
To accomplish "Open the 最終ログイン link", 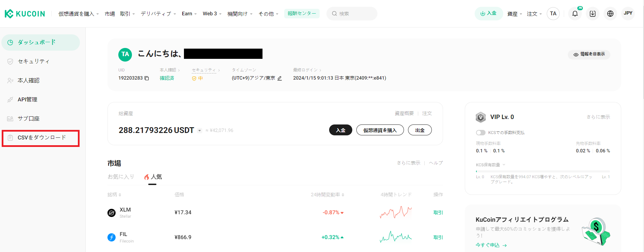I will click(x=307, y=70).
